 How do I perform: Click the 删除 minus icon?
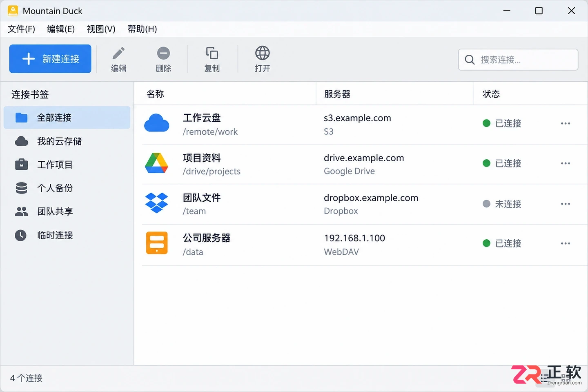click(163, 53)
